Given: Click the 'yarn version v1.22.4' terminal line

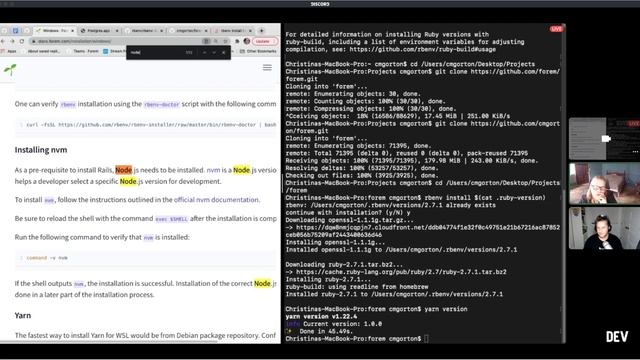Looking at the screenshot, I should 321,316.
